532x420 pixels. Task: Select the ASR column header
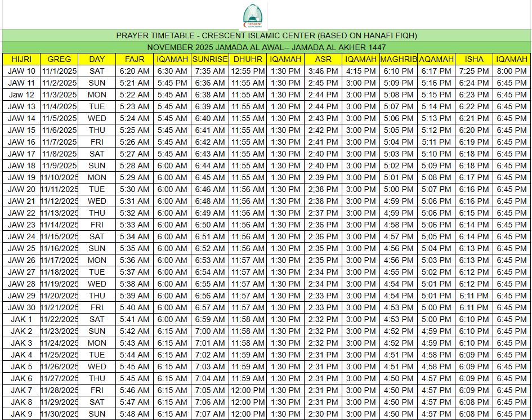[323, 59]
